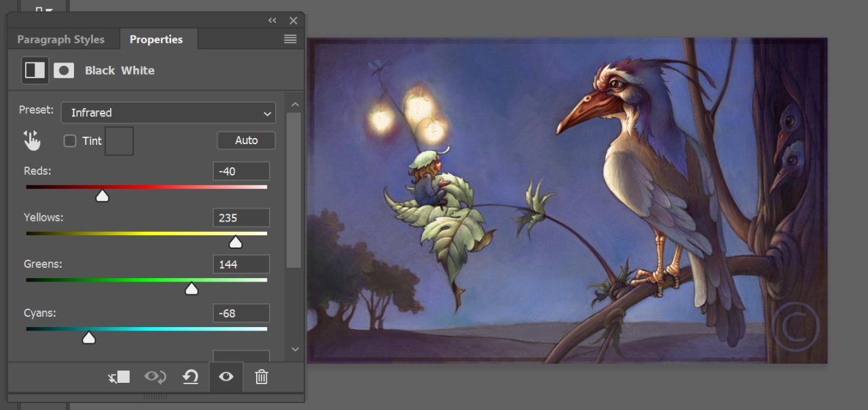The width and height of the screenshot is (868, 410).
Task: Collapse the panel with double arrows
Action: pos(272,20)
